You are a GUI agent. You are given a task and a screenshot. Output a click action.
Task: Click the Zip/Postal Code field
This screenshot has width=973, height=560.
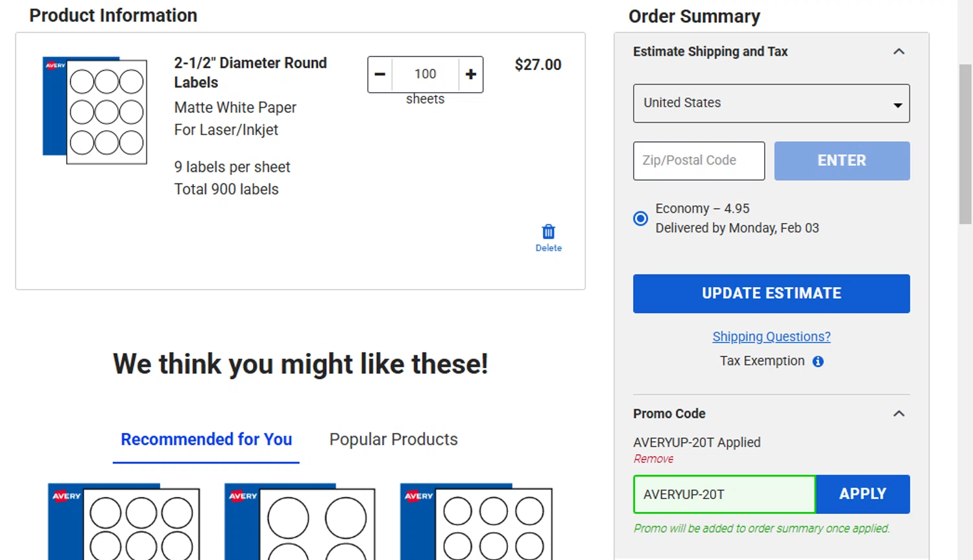pyautogui.click(x=699, y=161)
